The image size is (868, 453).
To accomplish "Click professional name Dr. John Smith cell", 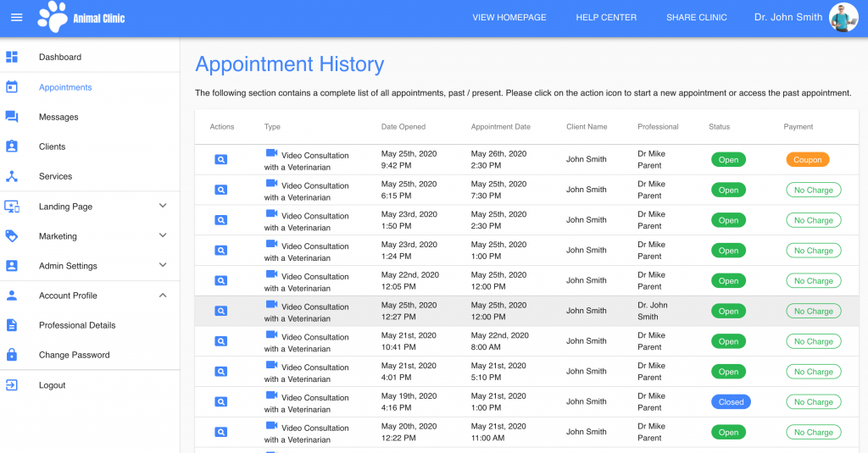I will (x=652, y=311).
